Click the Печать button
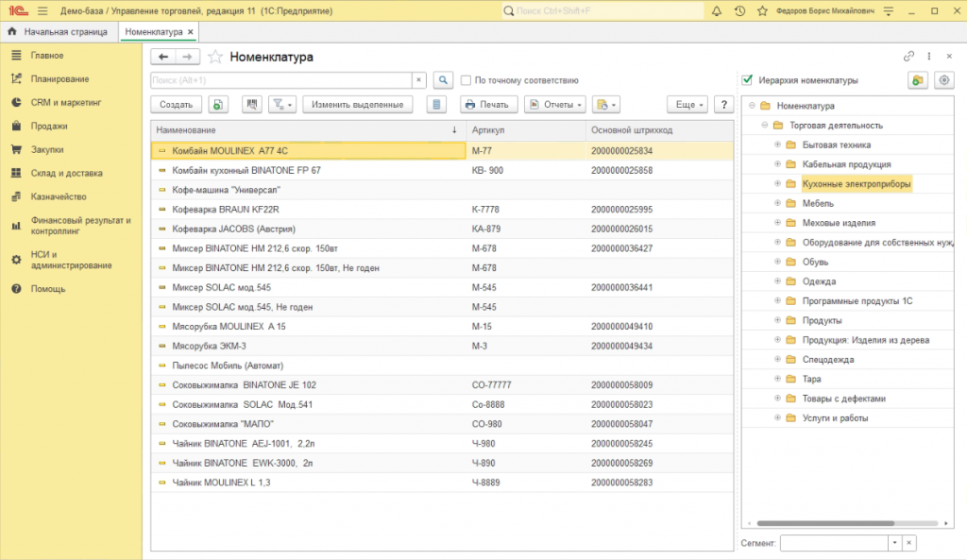Screen dimensions: 967x560 pyautogui.click(x=488, y=105)
